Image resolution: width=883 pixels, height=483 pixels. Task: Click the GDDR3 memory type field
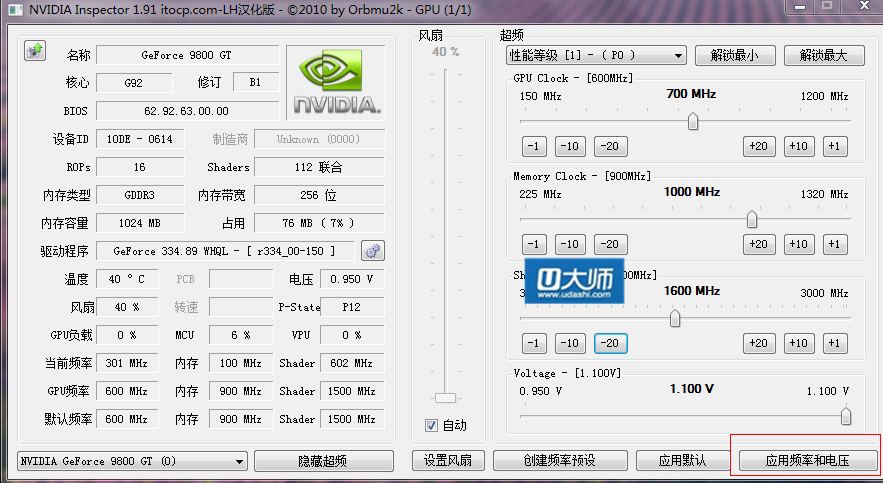140,195
